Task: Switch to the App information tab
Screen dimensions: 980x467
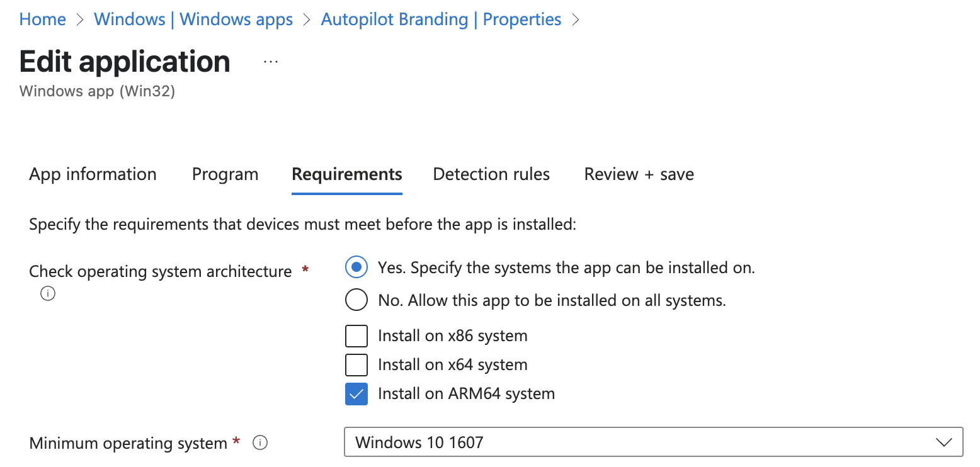Action: [93, 174]
